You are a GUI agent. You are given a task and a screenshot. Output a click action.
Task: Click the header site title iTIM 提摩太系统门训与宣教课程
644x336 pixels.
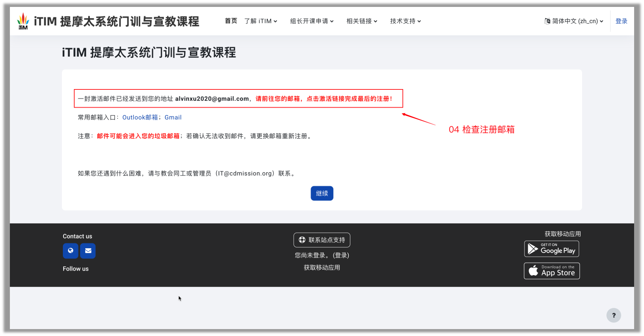point(117,21)
